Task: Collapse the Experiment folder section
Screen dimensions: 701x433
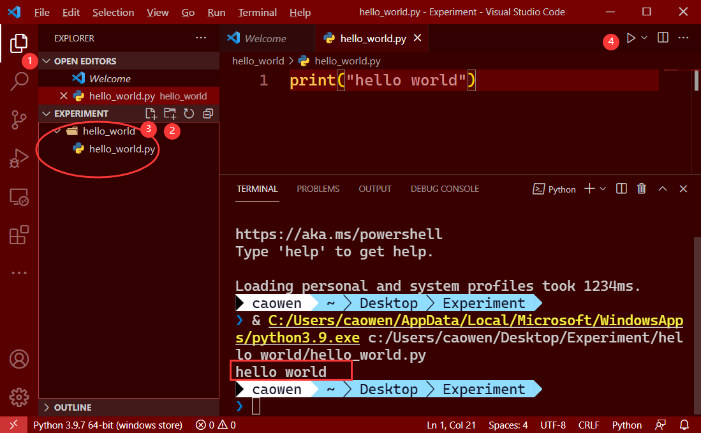Action: (46, 114)
